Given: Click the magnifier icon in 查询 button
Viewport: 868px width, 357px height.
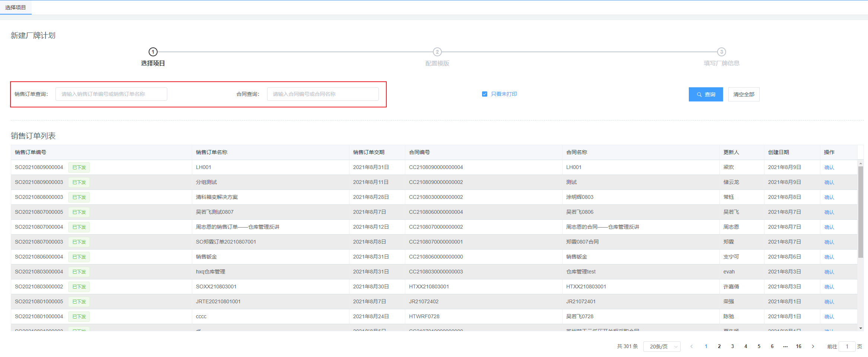Looking at the screenshot, I should (x=699, y=95).
